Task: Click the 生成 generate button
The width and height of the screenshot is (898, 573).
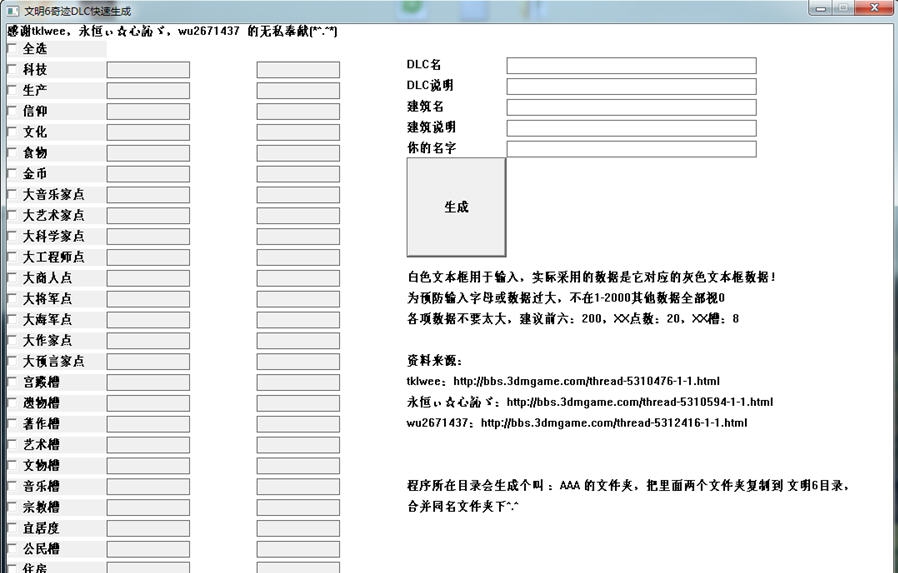Action: coord(456,207)
